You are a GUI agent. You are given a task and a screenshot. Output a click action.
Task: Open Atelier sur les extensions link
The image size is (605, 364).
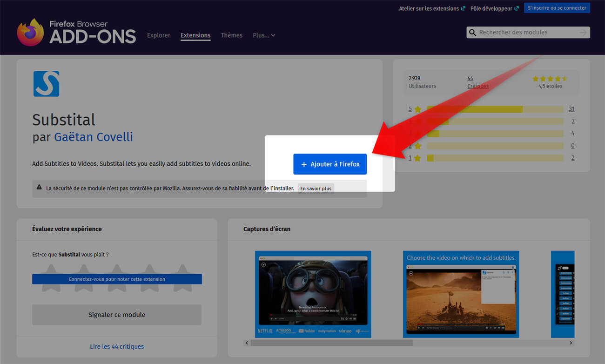click(x=429, y=9)
